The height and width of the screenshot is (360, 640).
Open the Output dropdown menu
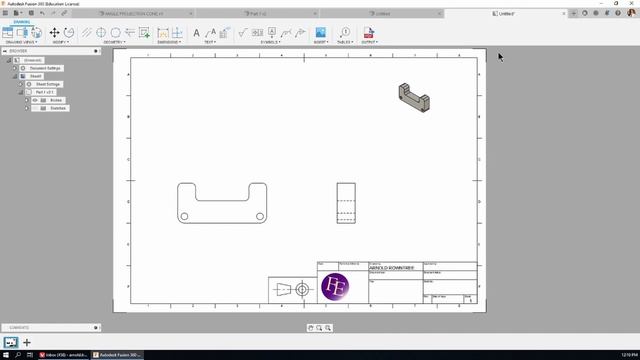click(x=369, y=42)
